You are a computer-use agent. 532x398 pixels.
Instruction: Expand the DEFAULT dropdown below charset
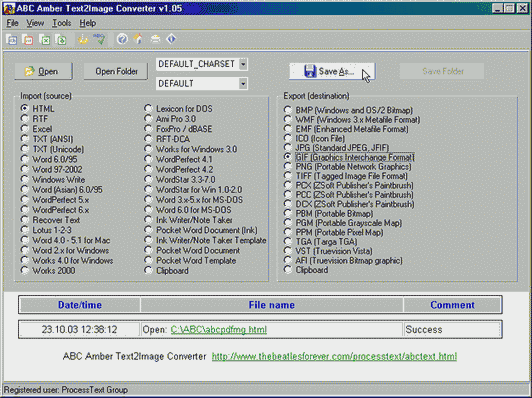243,83
